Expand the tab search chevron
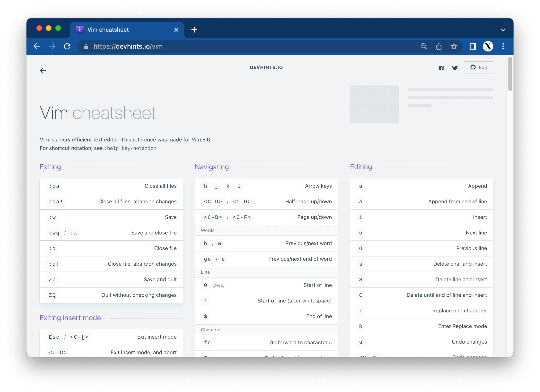Image resolution: width=540 pixels, height=392 pixels. [x=503, y=30]
